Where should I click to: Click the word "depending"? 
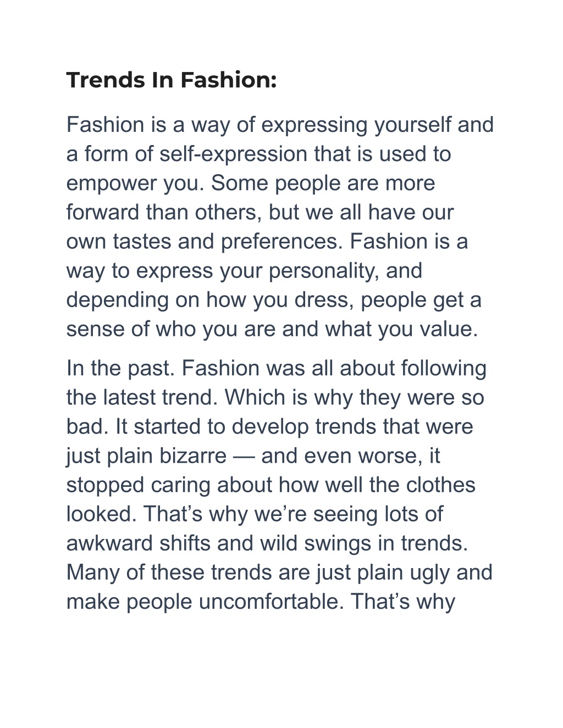coord(118,301)
